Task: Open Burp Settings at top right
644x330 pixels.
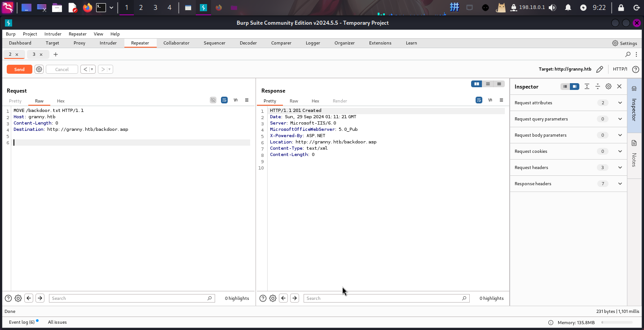Action: click(x=625, y=43)
